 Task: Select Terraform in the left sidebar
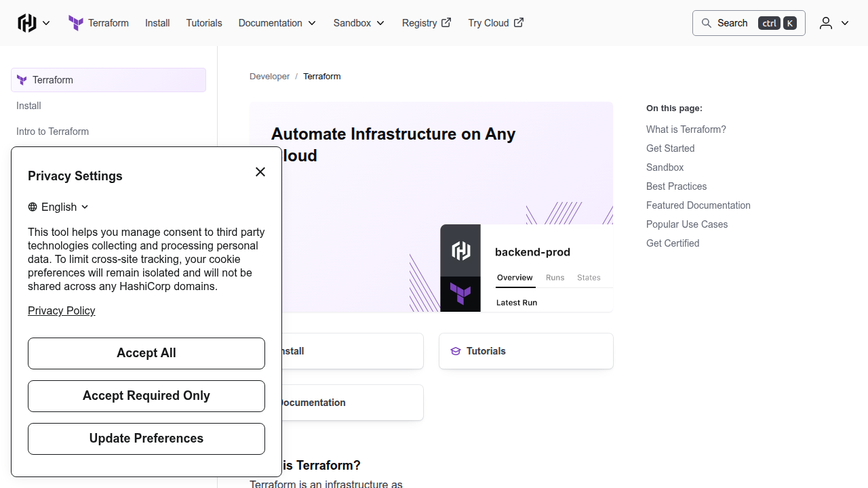click(x=108, y=80)
